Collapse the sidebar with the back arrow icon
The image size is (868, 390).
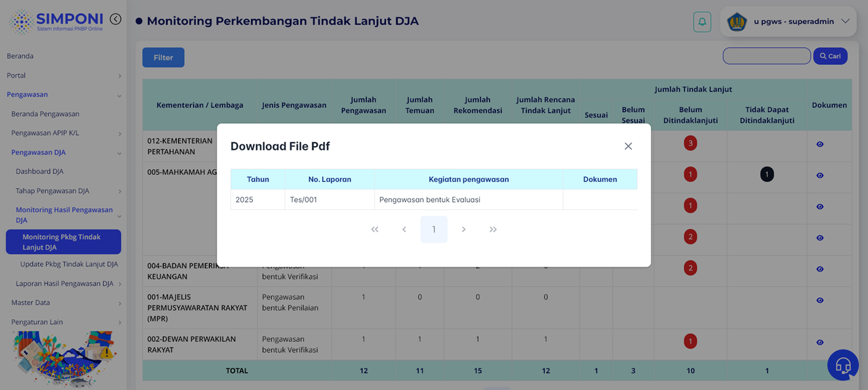116,19
